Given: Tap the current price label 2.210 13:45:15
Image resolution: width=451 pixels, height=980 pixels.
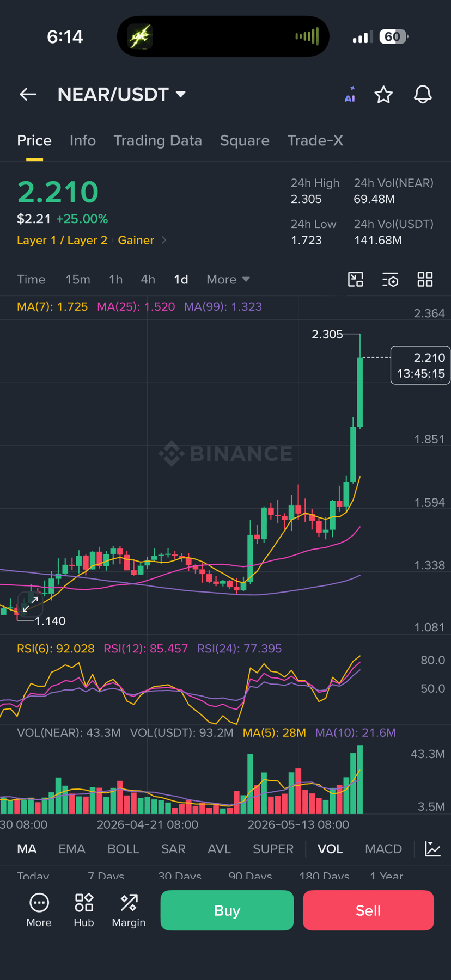Looking at the screenshot, I should point(420,365).
